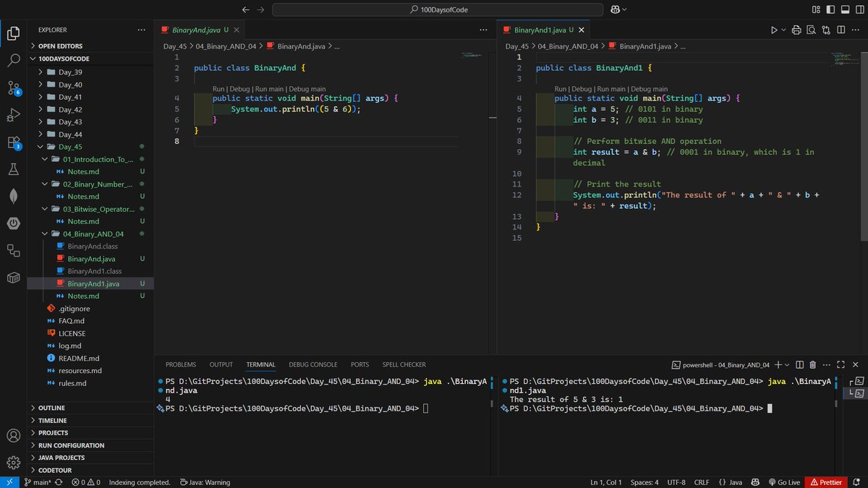Open the Run and Debug view
Screen dimensions: 868x488
point(13,114)
